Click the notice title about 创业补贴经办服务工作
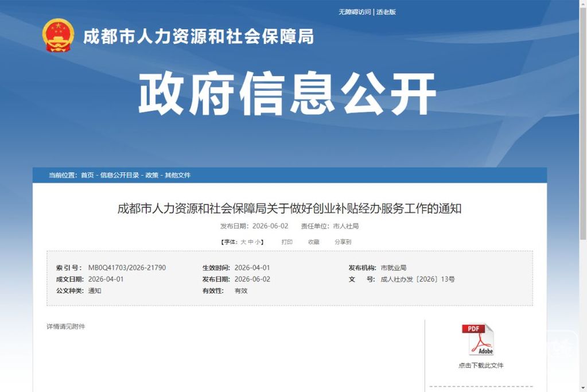The height and width of the screenshot is (392, 587). pos(289,208)
